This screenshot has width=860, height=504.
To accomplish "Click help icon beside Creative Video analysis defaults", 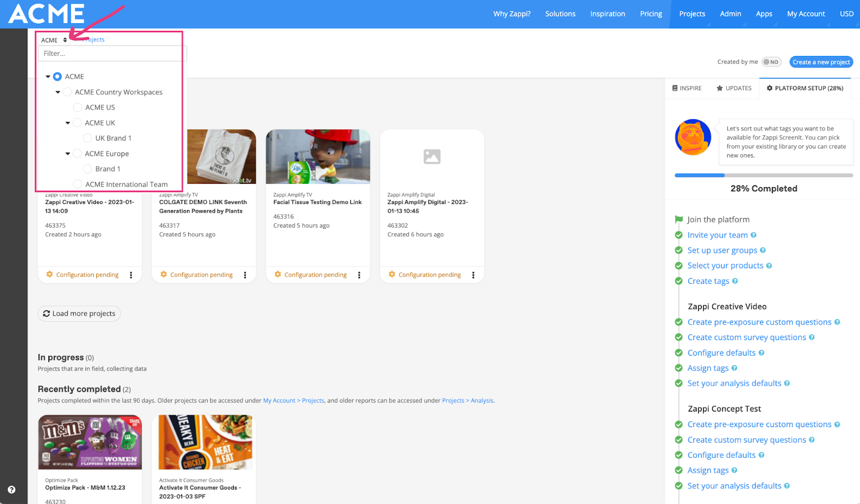I will pos(787,383).
